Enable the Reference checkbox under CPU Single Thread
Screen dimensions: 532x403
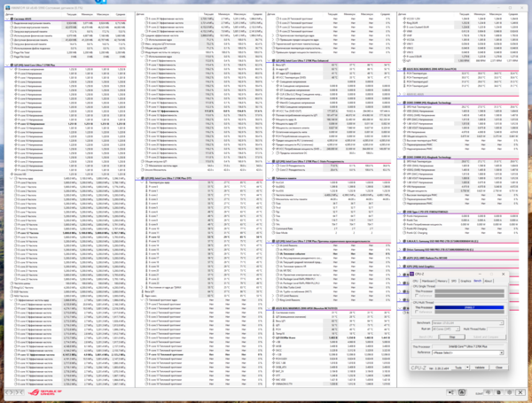pyautogui.click(x=417, y=296)
